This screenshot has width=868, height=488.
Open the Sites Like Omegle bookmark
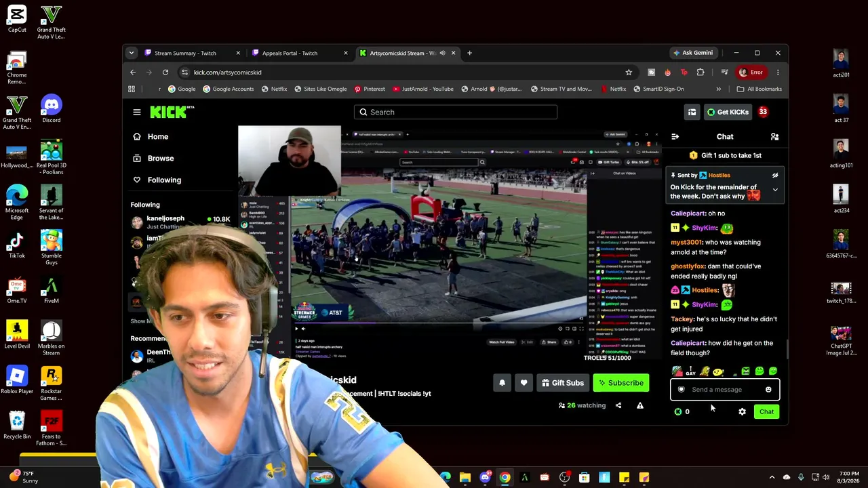click(319, 89)
